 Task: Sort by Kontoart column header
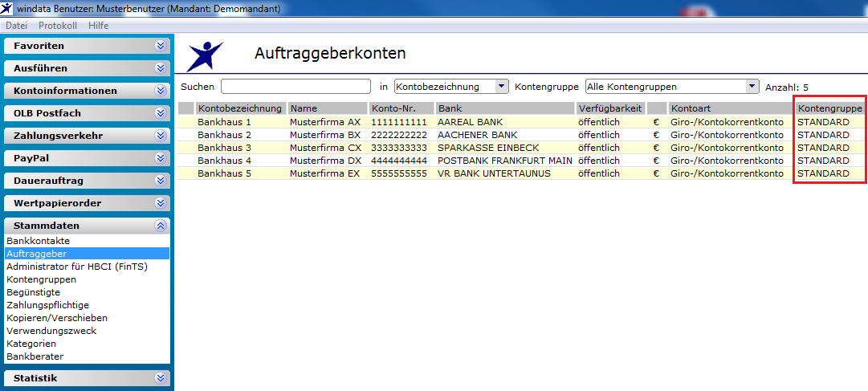pos(731,108)
